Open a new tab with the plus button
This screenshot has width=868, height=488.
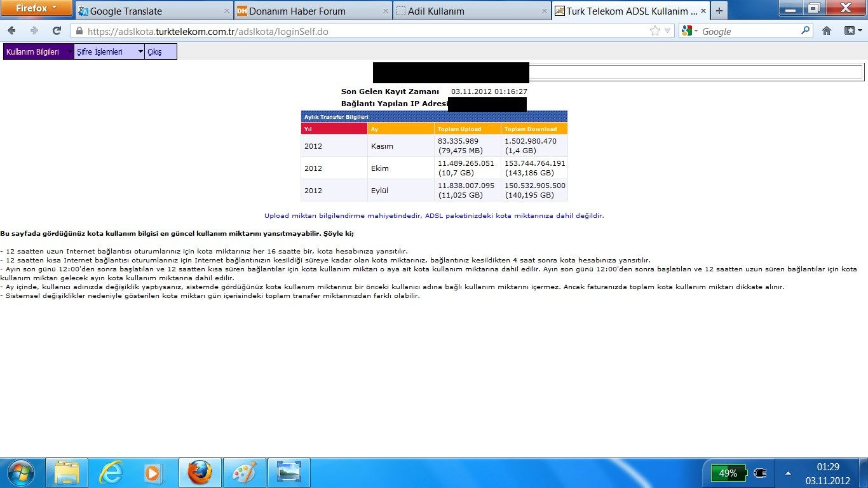pyautogui.click(x=719, y=11)
